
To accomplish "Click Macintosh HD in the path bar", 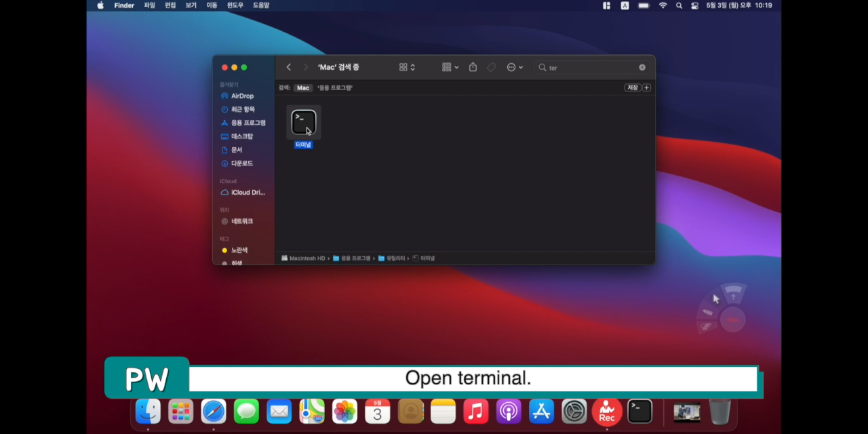I will (303, 258).
